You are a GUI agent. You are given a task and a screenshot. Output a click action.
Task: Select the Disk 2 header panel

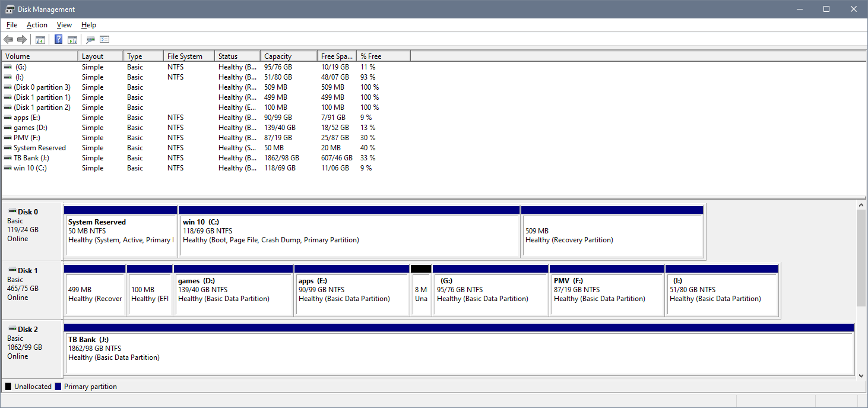(x=32, y=349)
